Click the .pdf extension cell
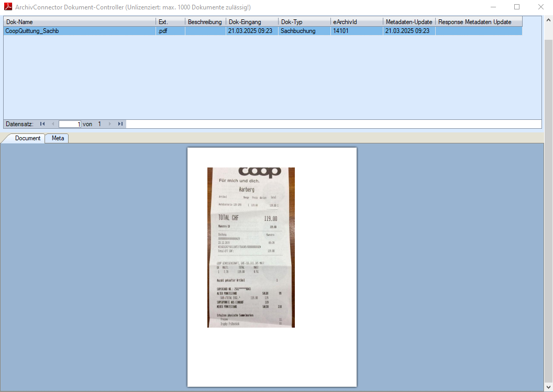 click(171, 31)
